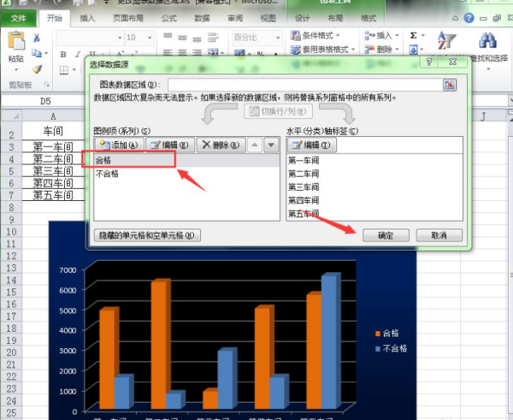Screen dimensions: 513x420
Task: Open the clipboard group dialog launcher
Action: click(47, 86)
